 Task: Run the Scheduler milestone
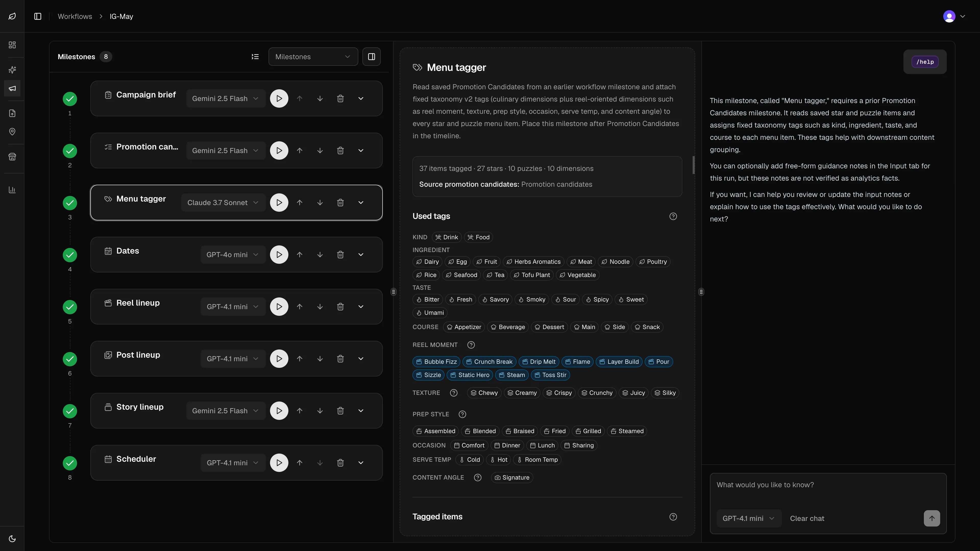[279, 463]
